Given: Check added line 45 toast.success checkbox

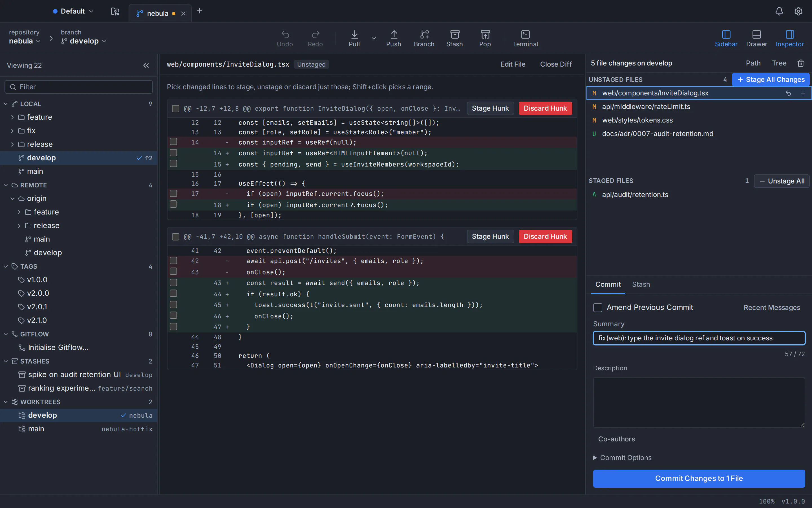Looking at the screenshot, I should 173,305.
